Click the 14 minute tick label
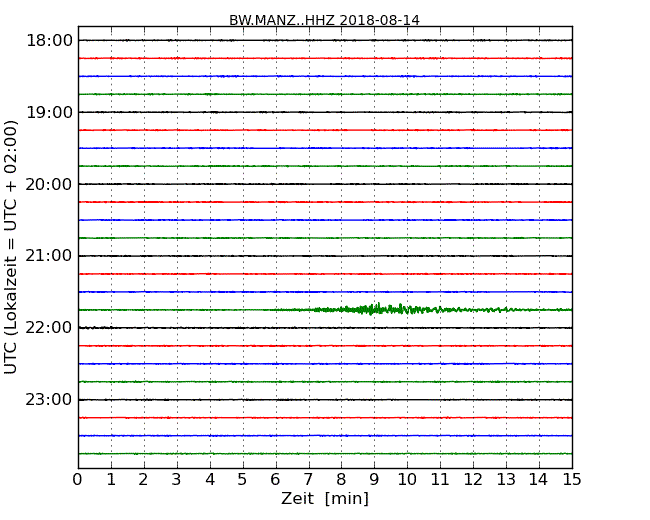The image size is (650, 520). (539, 480)
